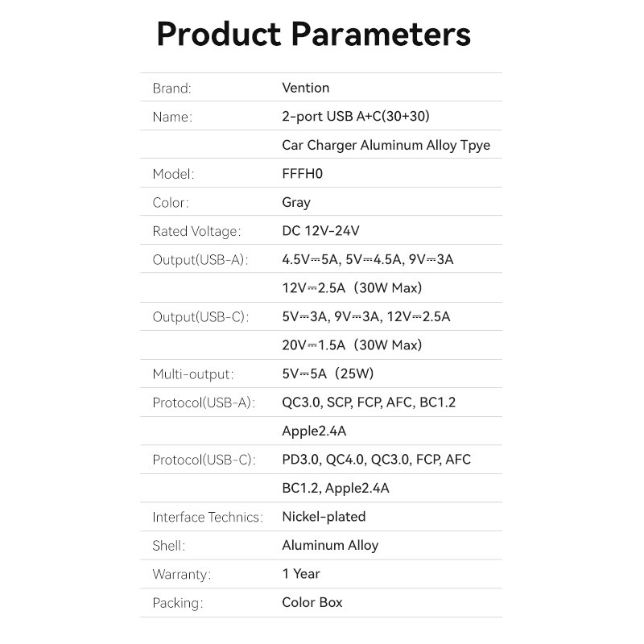This screenshot has height=644, width=644.
Task: Select "PD3.0, QC4.0, QC3.0, FCP, AFC" text
Action: click(376, 460)
